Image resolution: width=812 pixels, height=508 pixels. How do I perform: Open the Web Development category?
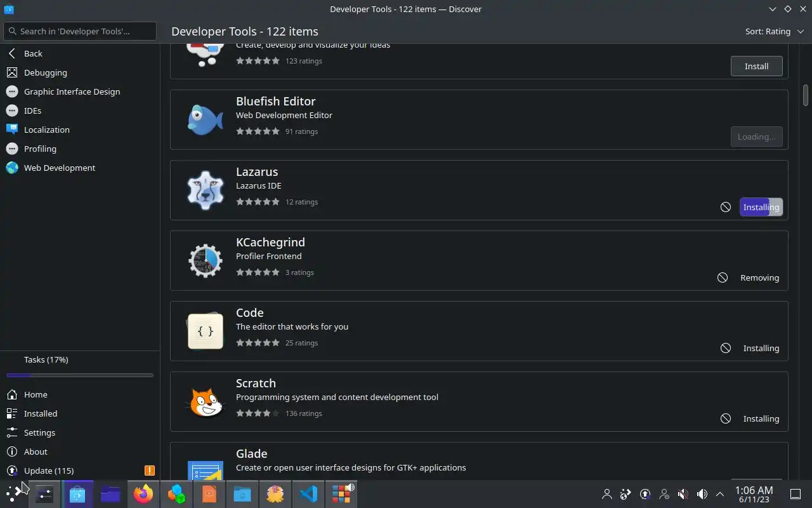coord(80,168)
